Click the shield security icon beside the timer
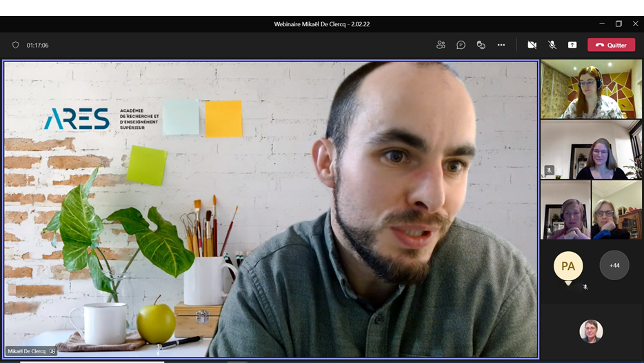 pyautogui.click(x=15, y=45)
